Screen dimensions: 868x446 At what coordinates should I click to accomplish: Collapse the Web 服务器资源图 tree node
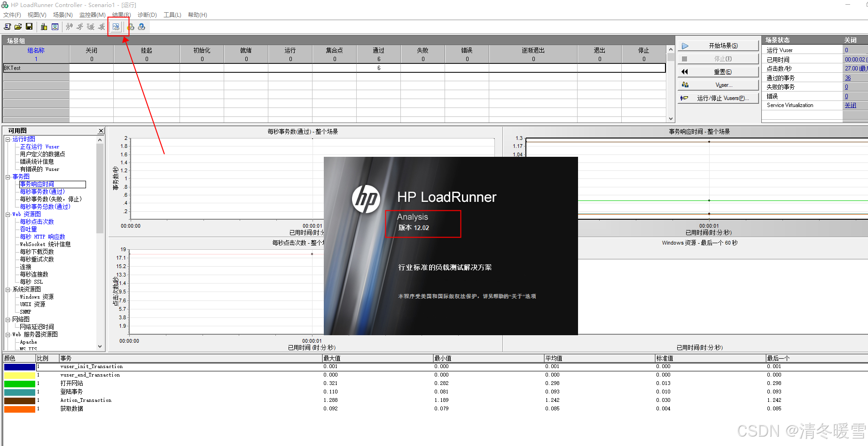(x=8, y=335)
